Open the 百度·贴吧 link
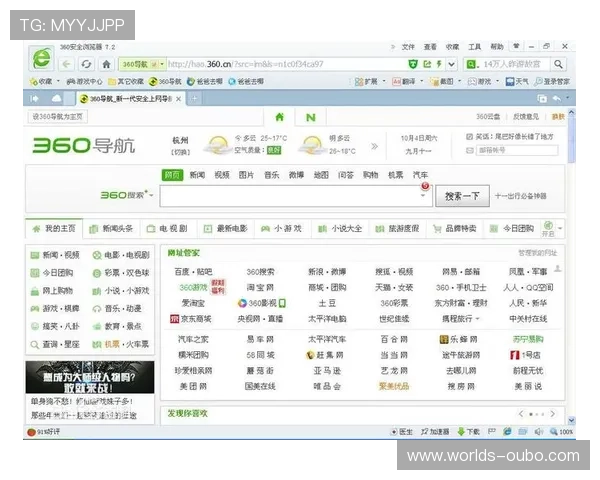600x480 pixels. click(x=193, y=272)
